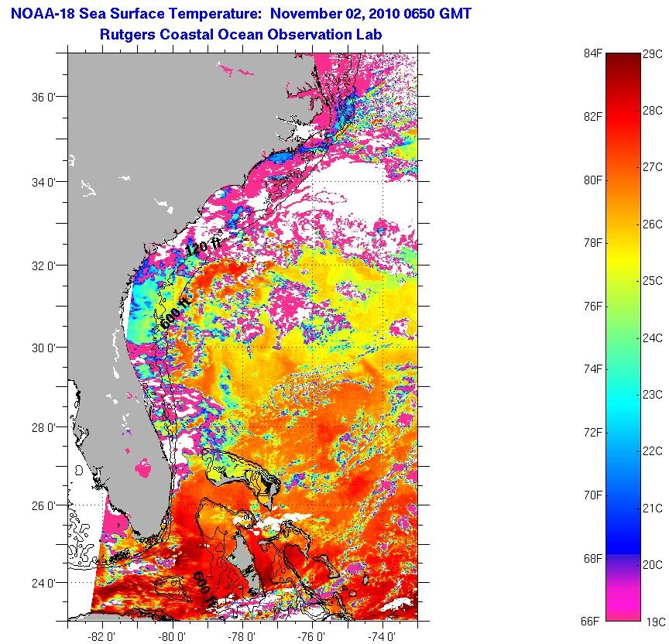Click the '-76 0'' longitude label
This screenshot has height=644, width=669.
coord(311,637)
